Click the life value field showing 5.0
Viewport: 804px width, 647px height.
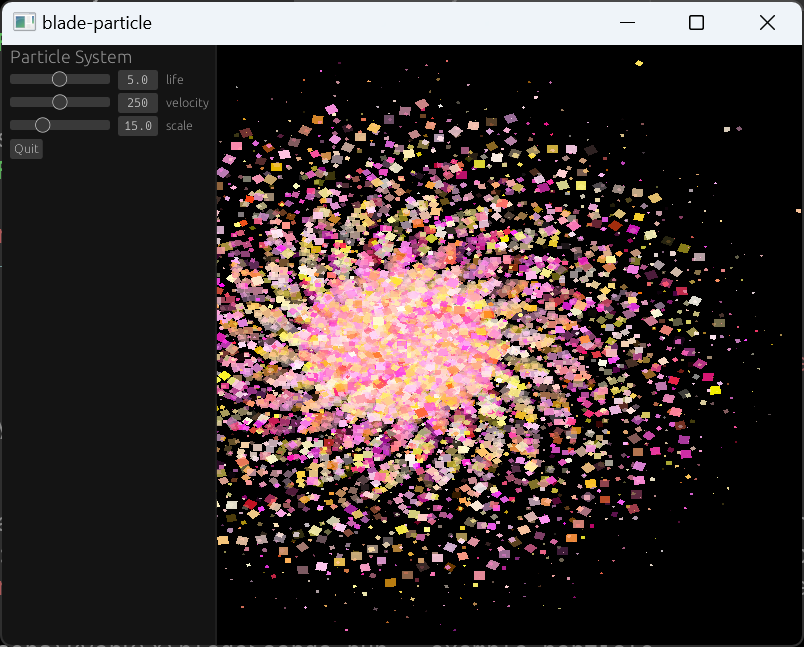pos(137,79)
